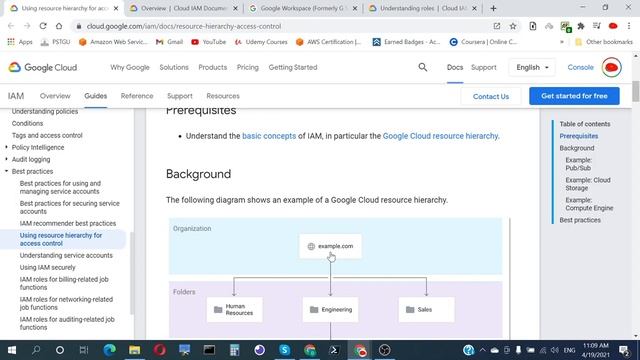The image size is (640, 360).
Task: Open the Console link
Action: pyautogui.click(x=580, y=67)
